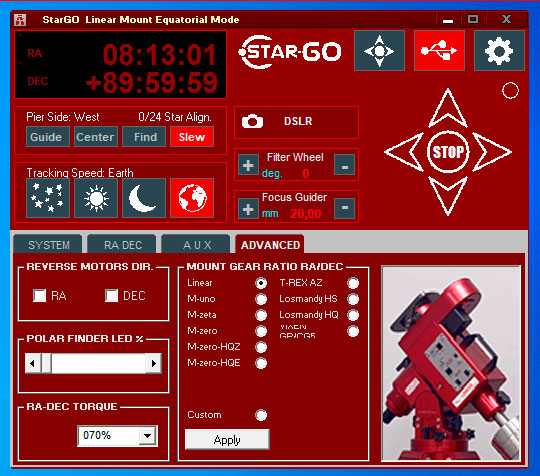
Task: Click the Guide speed button
Action: click(48, 137)
